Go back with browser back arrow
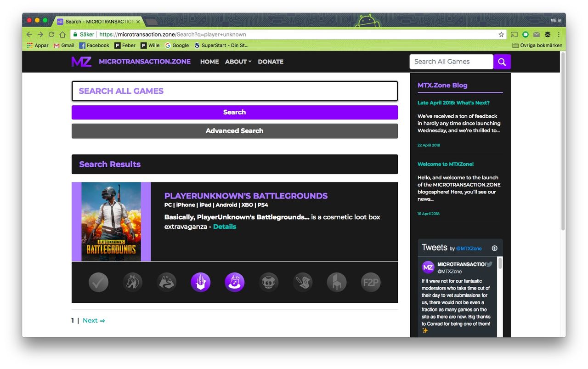 (x=29, y=34)
